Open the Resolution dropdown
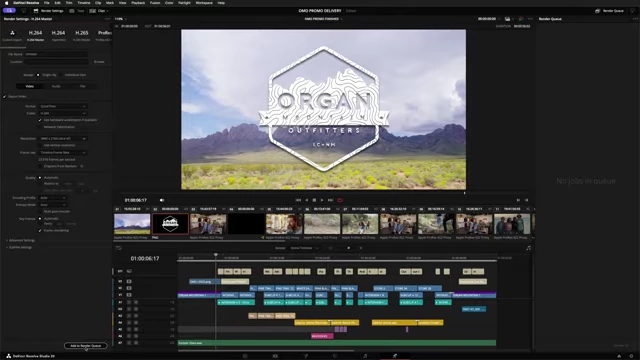This screenshot has height=360, width=640. pyautogui.click(x=62, y=138)
